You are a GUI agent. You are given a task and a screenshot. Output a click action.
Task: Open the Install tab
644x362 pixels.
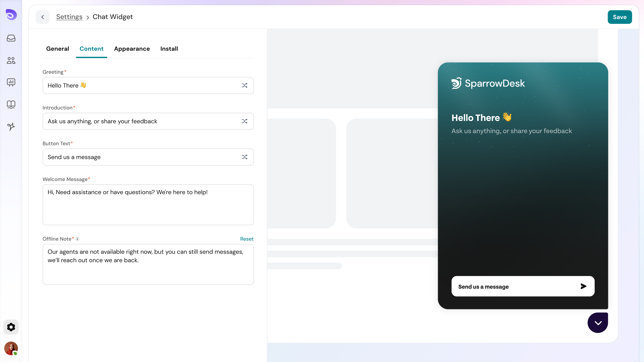pyautogui.click(x=169, y=49)
